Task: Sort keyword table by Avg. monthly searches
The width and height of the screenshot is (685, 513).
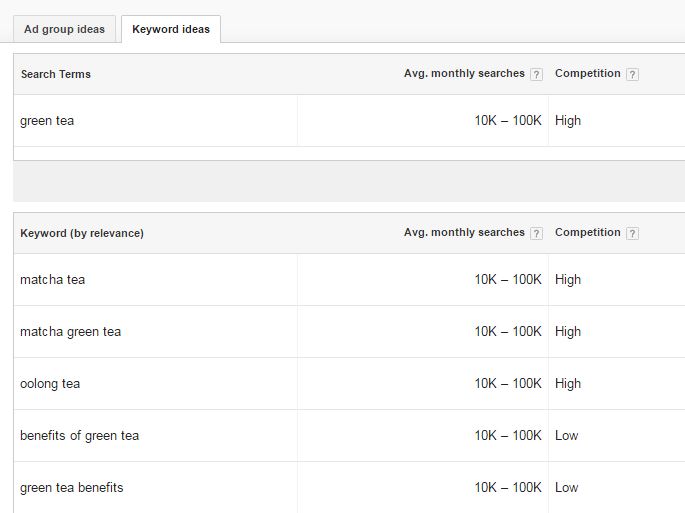Action: [x=464, y=232]
